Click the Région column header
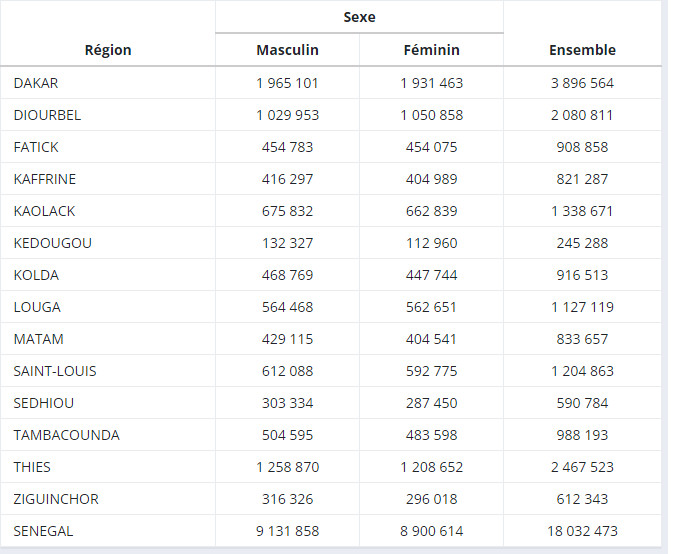 tap(108, 50)
